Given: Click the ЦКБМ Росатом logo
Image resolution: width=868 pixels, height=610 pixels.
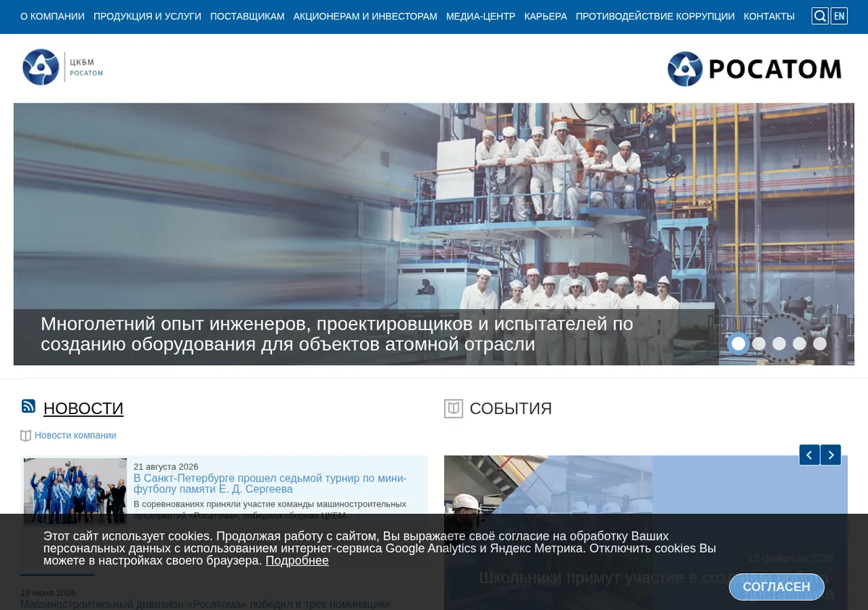Looking at the screenshot, I should pos(63,67).
